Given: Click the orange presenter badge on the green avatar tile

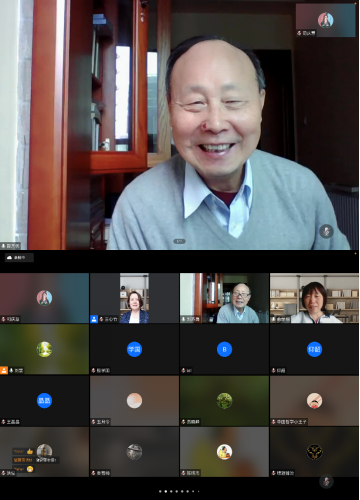Looking at the screenshot, I should [4, 370].
